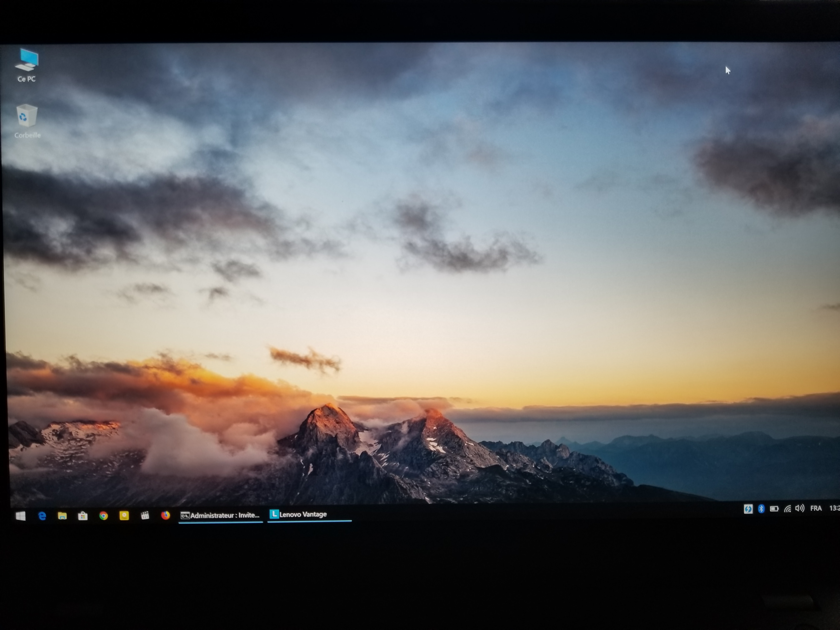
Task: Launch Firefox from the taskbar
Action: pyautogui.click(x=166, y=515)
